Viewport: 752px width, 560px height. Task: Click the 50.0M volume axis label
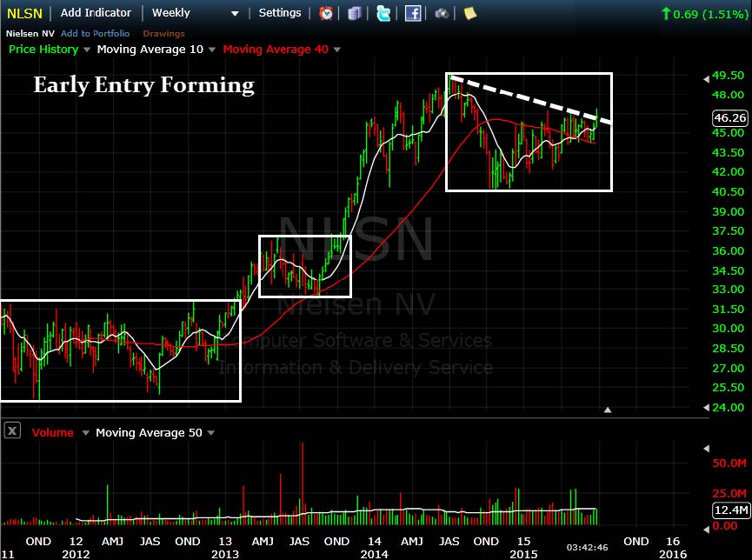pyautogui.click(x=729, y=463)
